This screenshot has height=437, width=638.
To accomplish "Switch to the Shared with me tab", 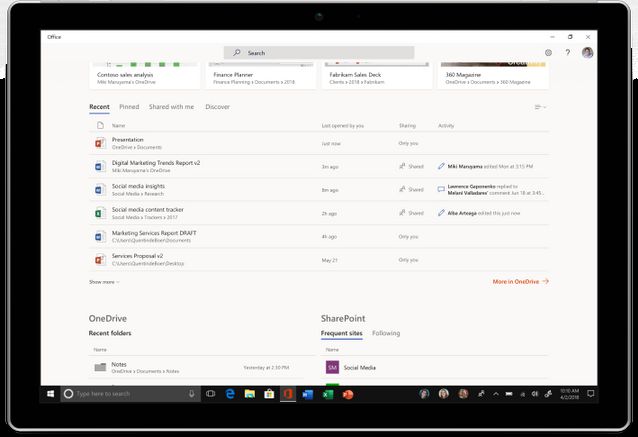I will pyautogui.click(x=171, y=107).
